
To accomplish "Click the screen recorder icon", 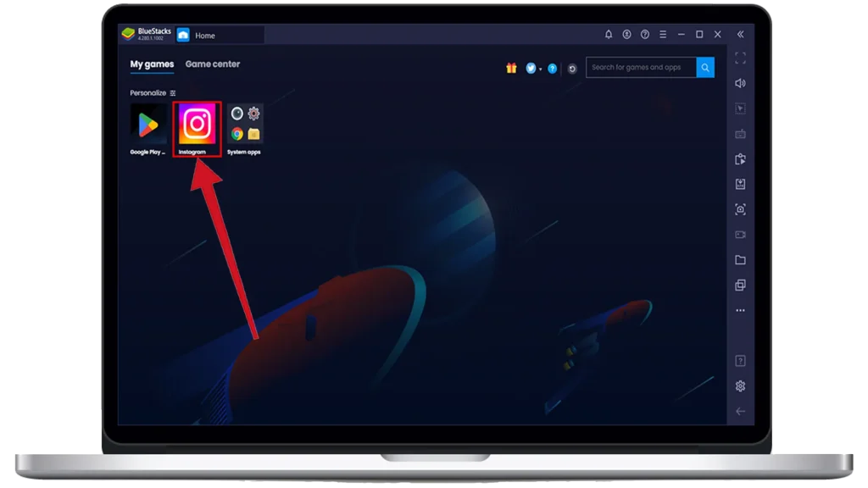I will tap(740, 235).
